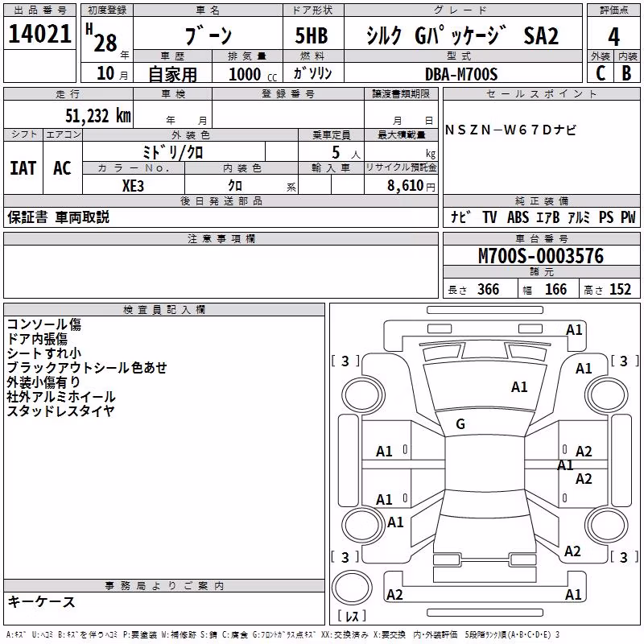The height and width of the screenshot is (644, 644).
Task: Click seating capacity 5 人
Action: click(346, 153)
